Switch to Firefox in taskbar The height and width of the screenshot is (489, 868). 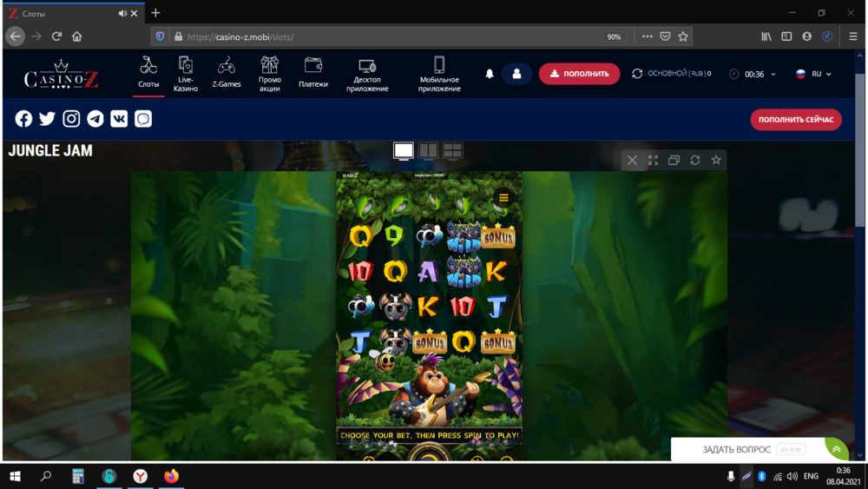point(172,476)
